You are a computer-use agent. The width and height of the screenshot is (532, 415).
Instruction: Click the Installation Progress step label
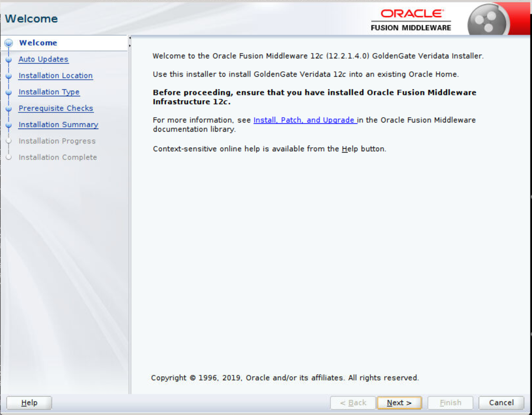(x=57, y=141)
